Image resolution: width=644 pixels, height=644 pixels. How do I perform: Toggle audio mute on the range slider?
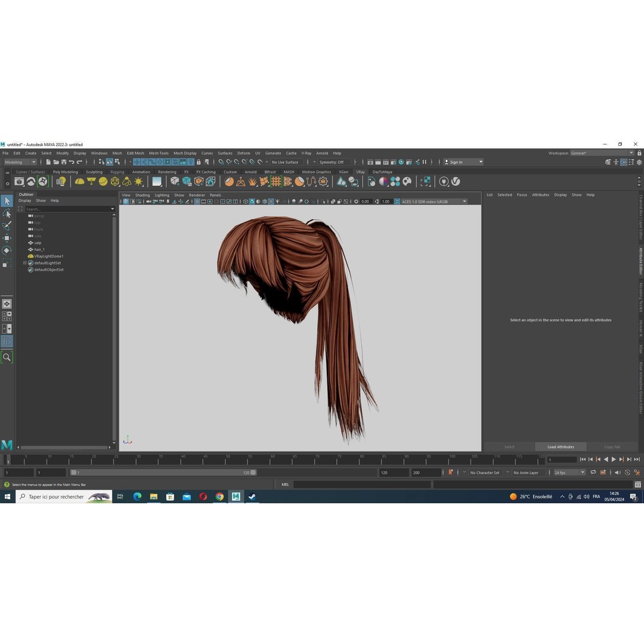(618, 472)
